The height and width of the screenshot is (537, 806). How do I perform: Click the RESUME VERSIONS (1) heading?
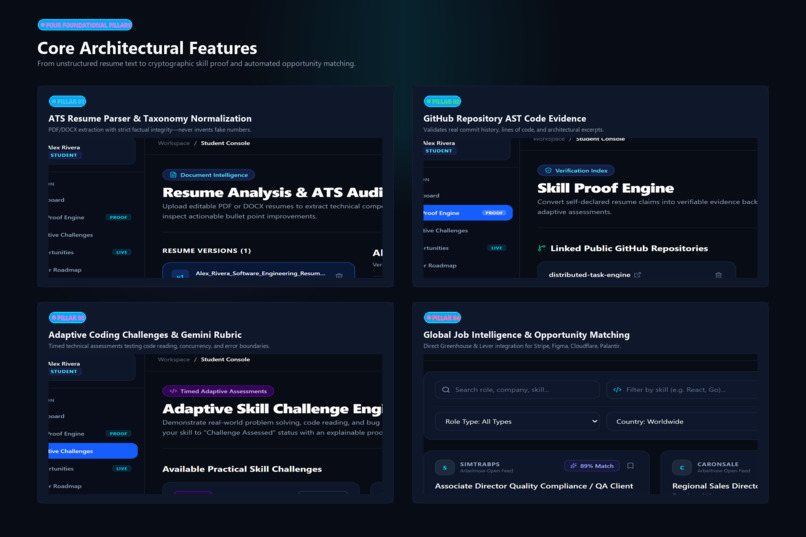(x=207, y=251)
